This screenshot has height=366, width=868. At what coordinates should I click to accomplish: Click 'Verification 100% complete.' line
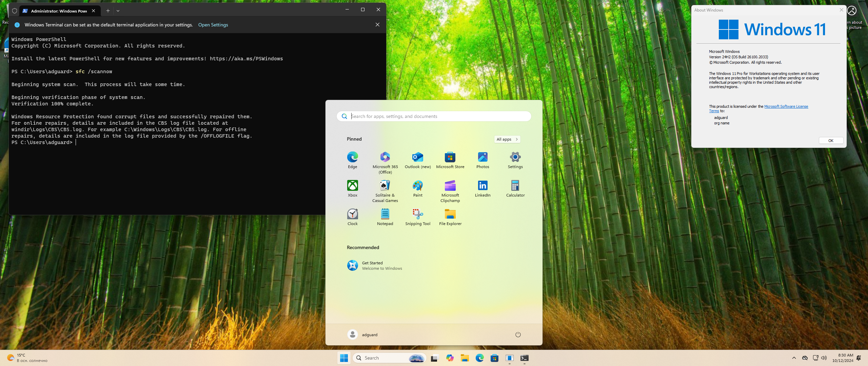coord(52,104)
